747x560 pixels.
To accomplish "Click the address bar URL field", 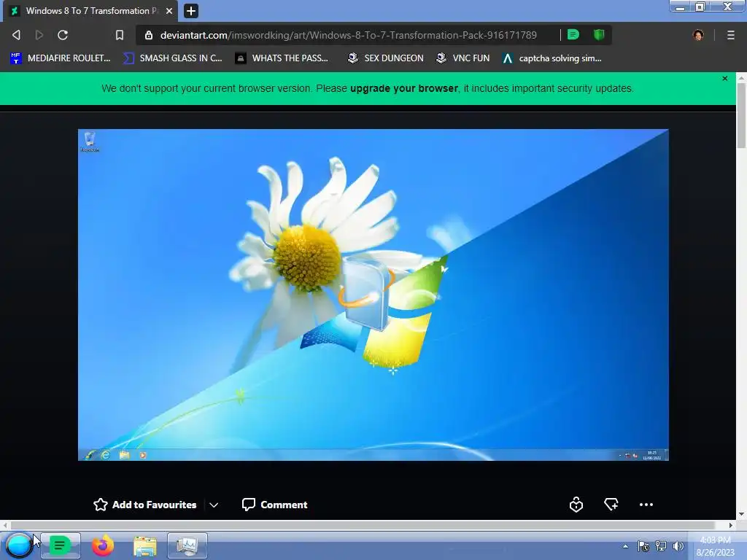I will pyautogui.click(x=348, y=35).
